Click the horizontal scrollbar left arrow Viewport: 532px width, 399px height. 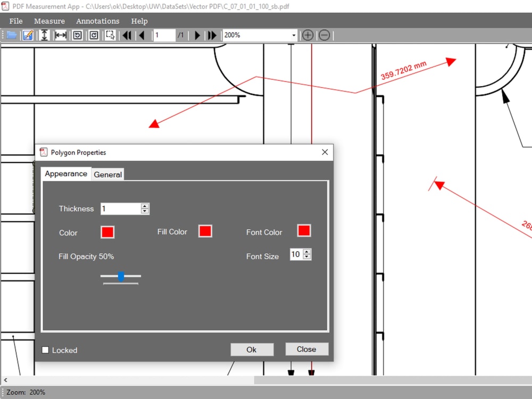5,380
